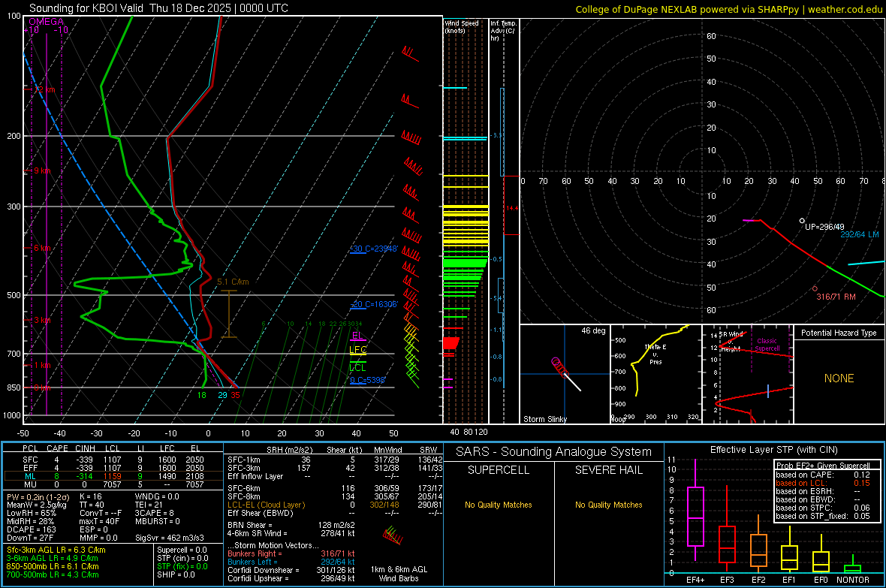The width and height of the screenshot is (886, 588).
Task: Click the EL level label on skew-T
Action: click(x=357, y=336)
